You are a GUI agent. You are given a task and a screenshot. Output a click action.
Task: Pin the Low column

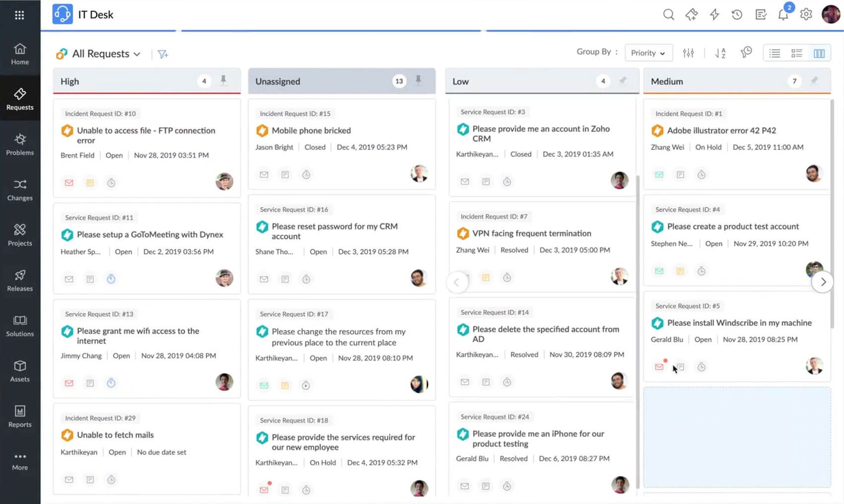point(623,80)
